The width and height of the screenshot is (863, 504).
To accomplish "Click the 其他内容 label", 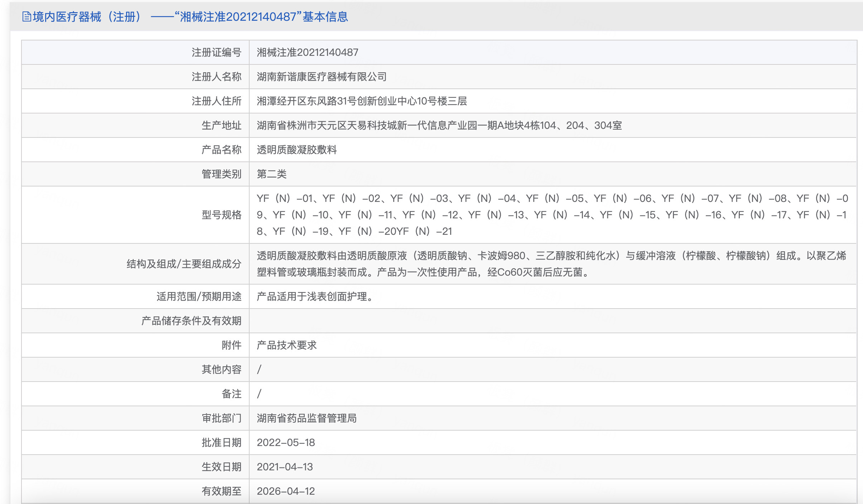I will tap(221, 369).
